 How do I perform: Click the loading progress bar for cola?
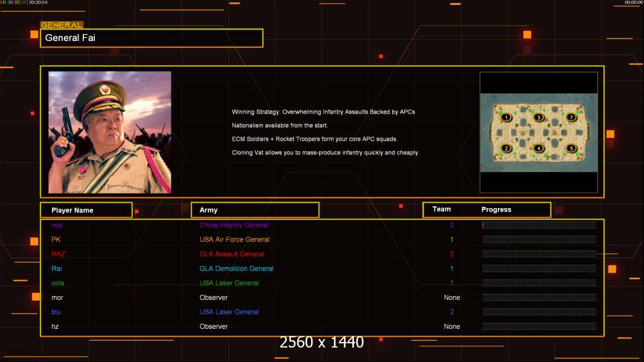[539, 283]
